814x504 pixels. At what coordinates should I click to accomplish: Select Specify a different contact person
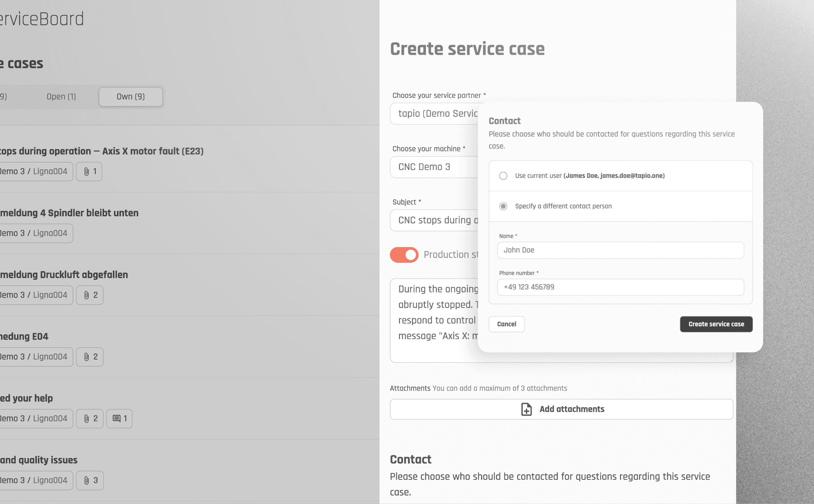(x=503, y=206)
